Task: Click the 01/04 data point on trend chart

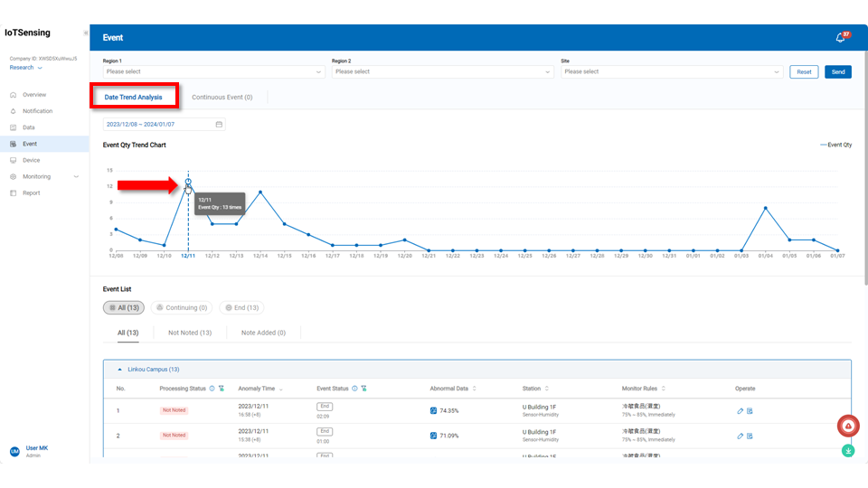Action: pyautogui.click(x=766, y=208)
